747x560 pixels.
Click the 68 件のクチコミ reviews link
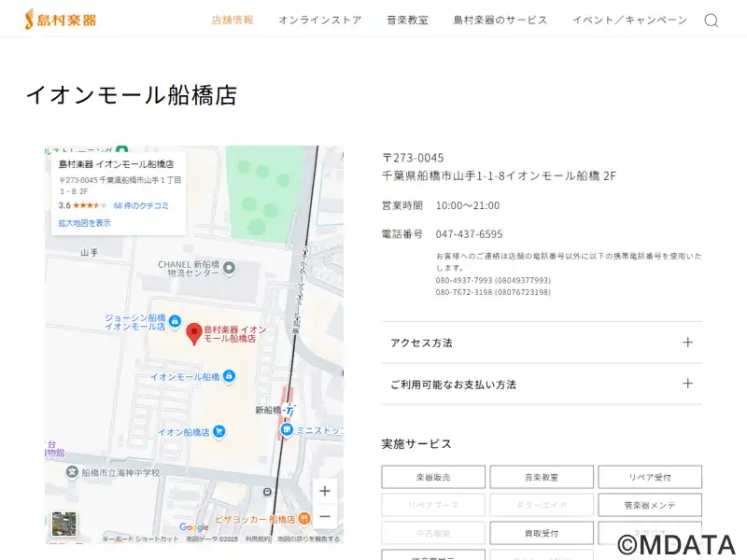[141, 205]
